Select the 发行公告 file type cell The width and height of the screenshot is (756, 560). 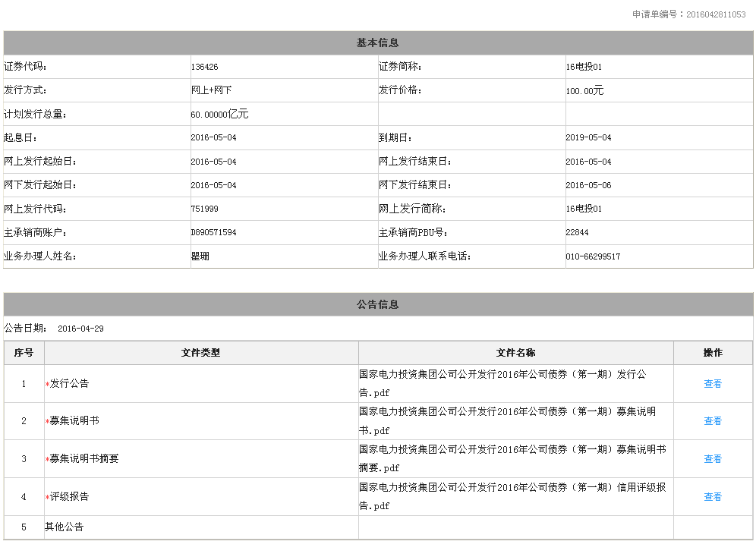200,384
